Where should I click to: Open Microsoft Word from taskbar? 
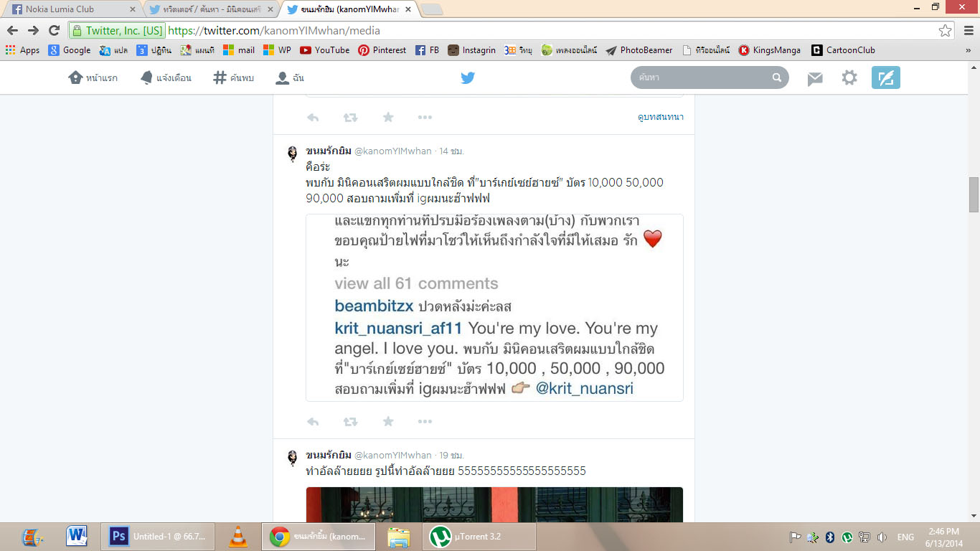(77, 537)
